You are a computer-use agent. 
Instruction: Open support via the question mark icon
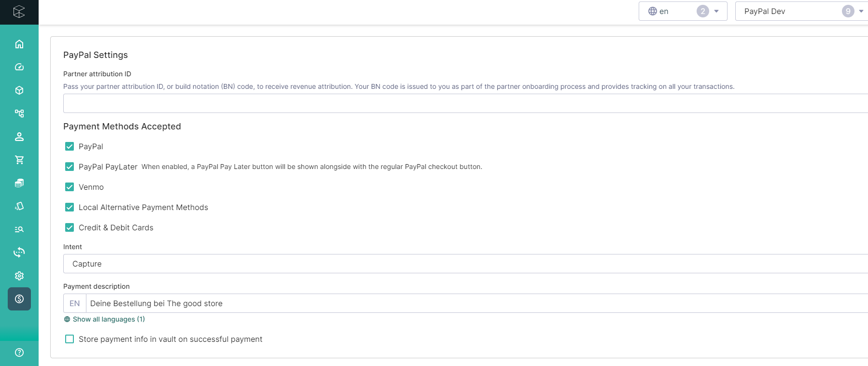click(19, 352)
